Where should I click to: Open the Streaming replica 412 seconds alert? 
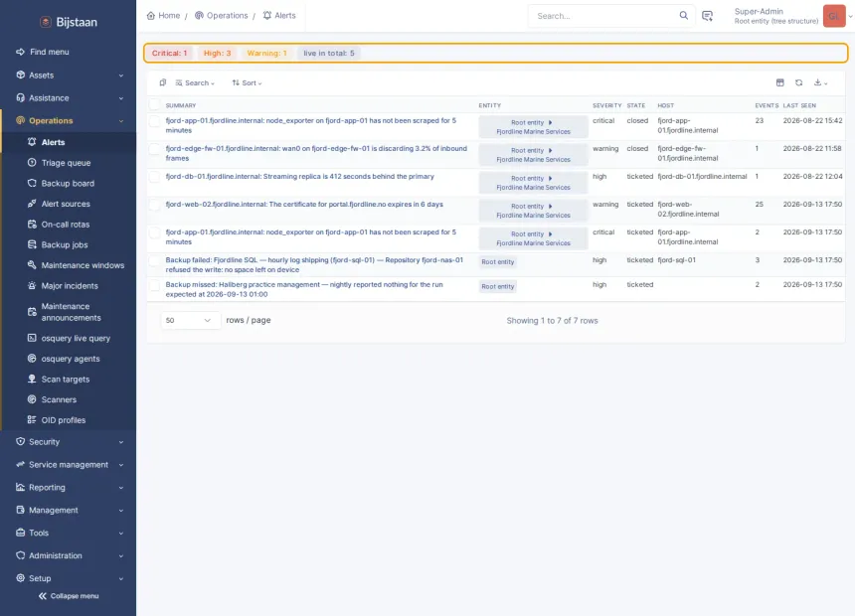(x=300, y=176)
